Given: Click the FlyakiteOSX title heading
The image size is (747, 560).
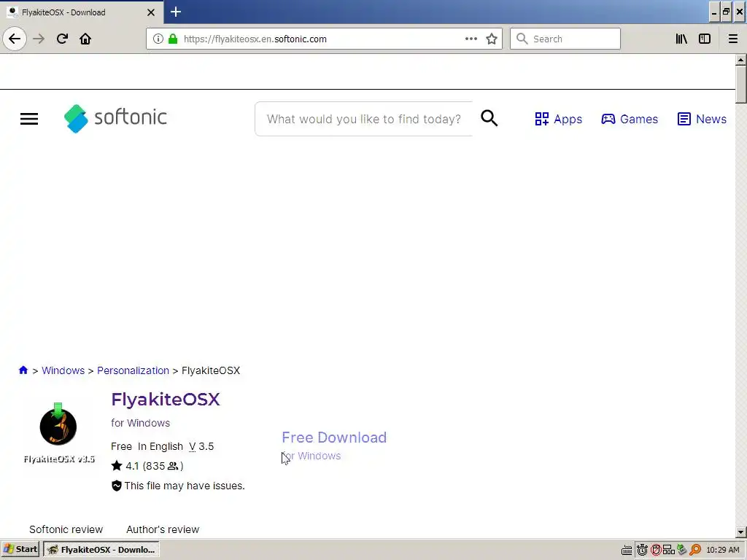Looking at the screenshot, I should point(166,399).
